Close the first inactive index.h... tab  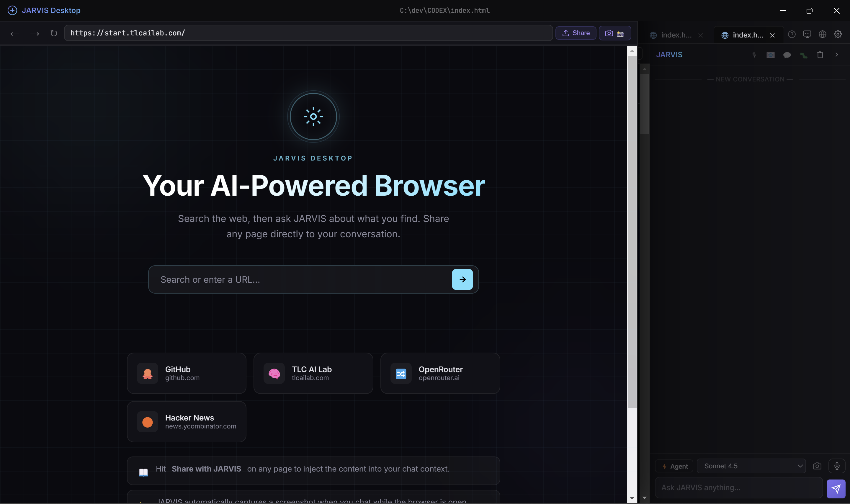(x=701, y=35)
